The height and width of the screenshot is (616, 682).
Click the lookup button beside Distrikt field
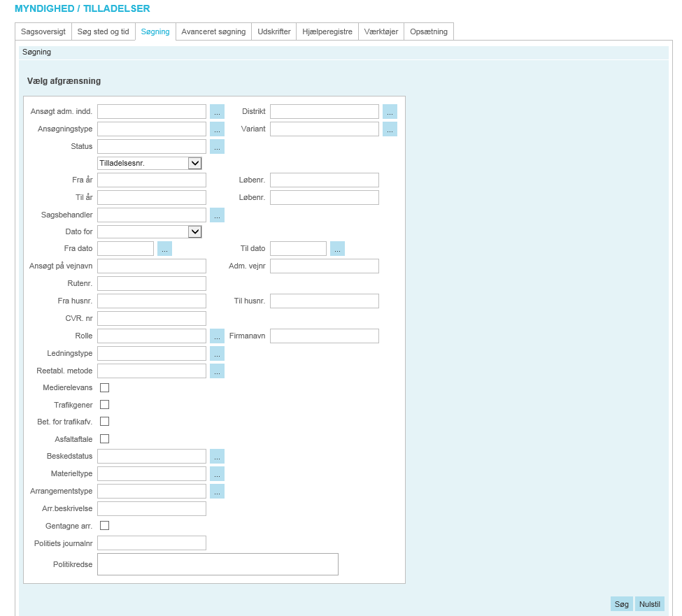coord(390,112)
